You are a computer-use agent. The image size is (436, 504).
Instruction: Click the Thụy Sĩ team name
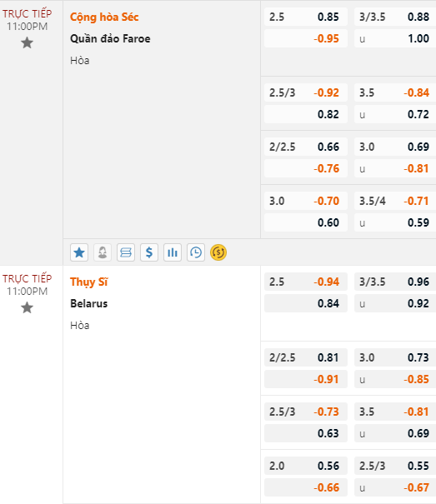(x=89, y=282)
